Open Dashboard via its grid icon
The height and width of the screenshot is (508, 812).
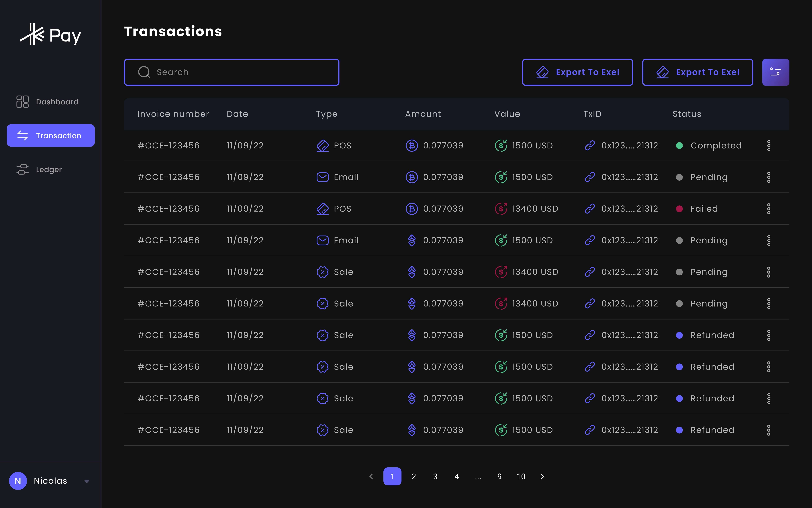click(x=22, y=101)
